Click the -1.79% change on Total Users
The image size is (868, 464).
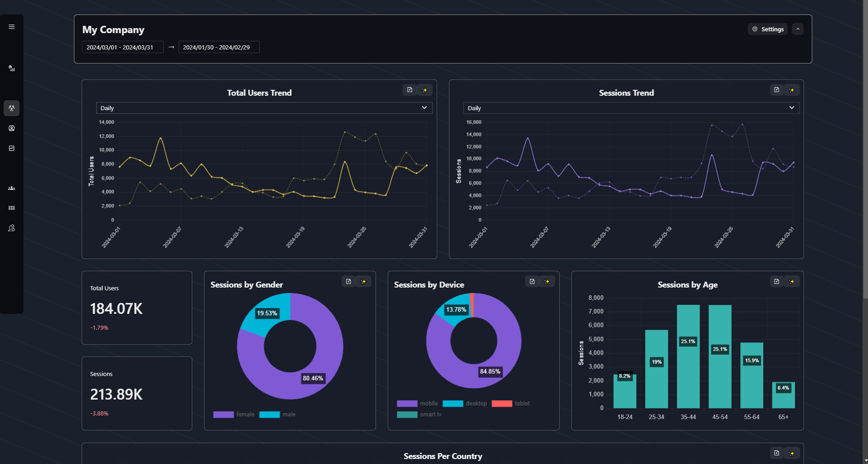pyautogui.click(x=99, y=327)
